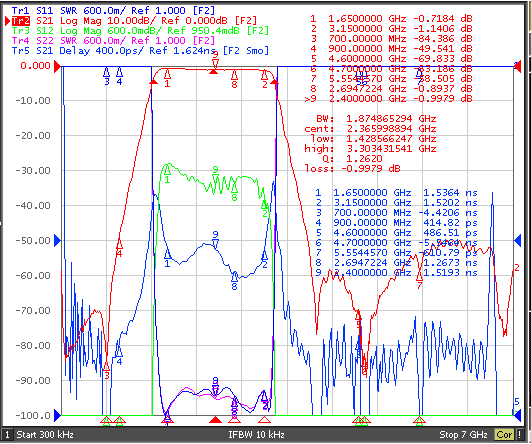This screenshot has width=531, height=444.
Task: Click the channel 1 indicator in the status bar
Action: (x=7, y=435)
